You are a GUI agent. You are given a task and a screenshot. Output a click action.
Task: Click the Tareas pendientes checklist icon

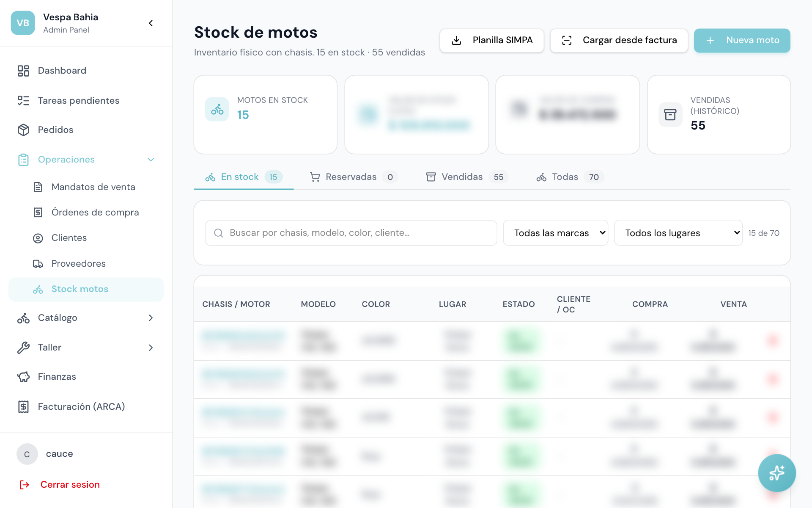(x=23, y=100)
